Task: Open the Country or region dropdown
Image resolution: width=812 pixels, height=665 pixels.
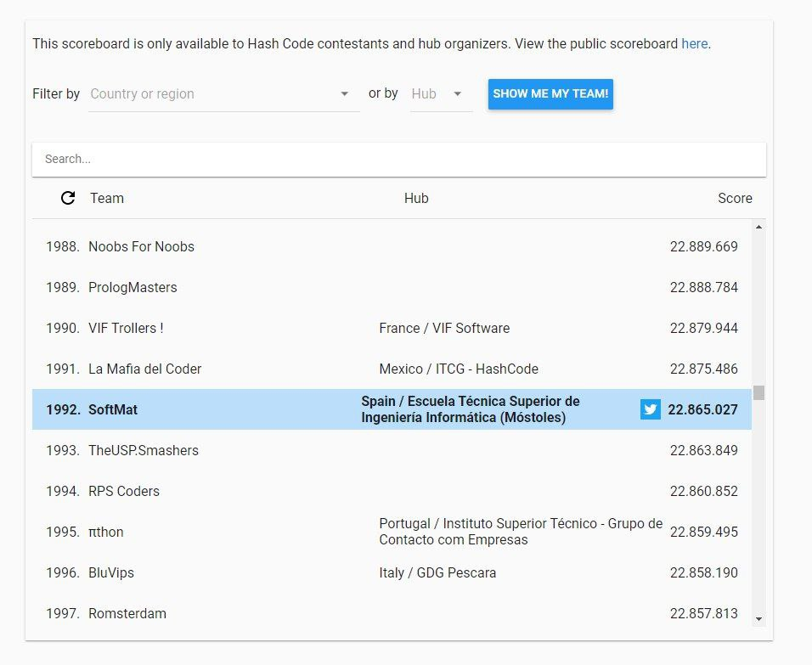Action: pyautogui.click(x=223, y=93)
